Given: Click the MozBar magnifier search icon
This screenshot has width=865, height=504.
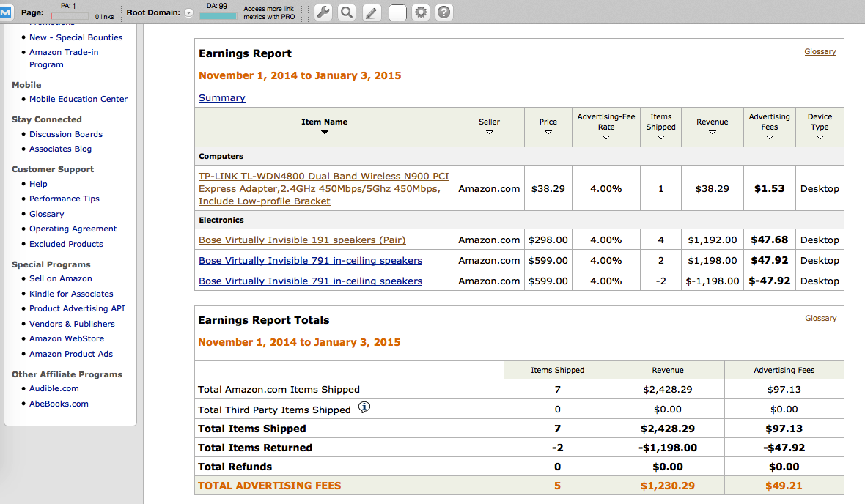Looking at the screenshot, I should point(347,12).
